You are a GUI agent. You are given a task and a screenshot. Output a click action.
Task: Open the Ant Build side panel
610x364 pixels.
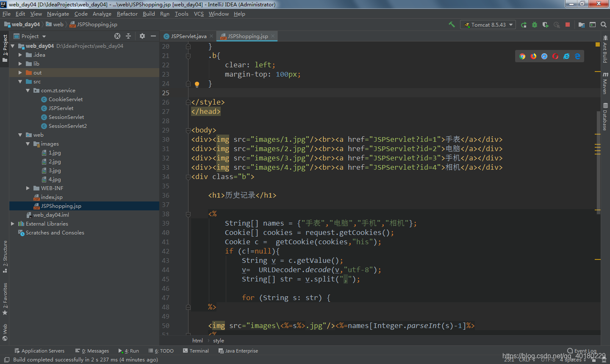tap(605, 49)
